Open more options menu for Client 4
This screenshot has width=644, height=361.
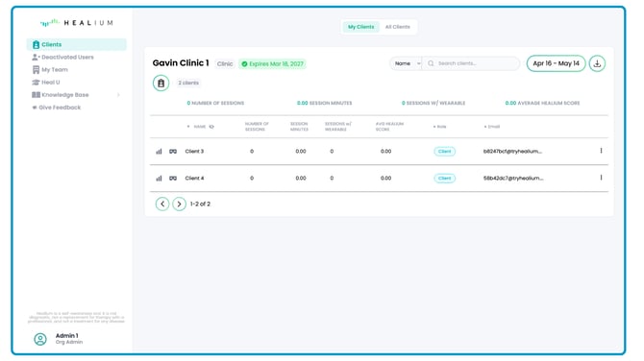(601, 178)
